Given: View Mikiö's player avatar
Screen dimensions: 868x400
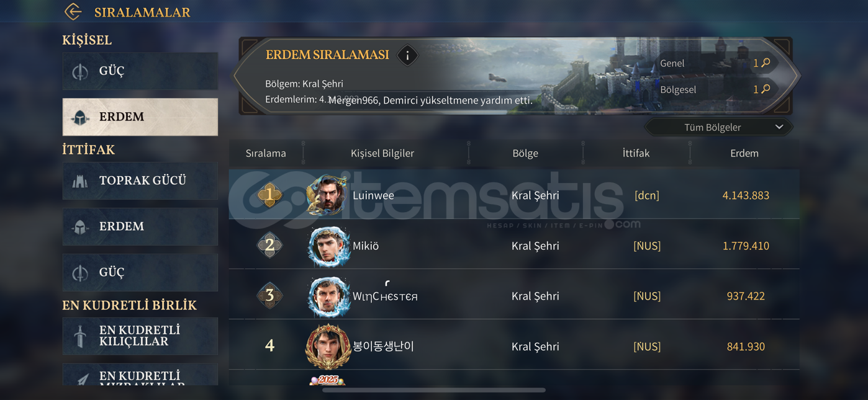Looking at the screenshot, I should [x=328, y=246].
